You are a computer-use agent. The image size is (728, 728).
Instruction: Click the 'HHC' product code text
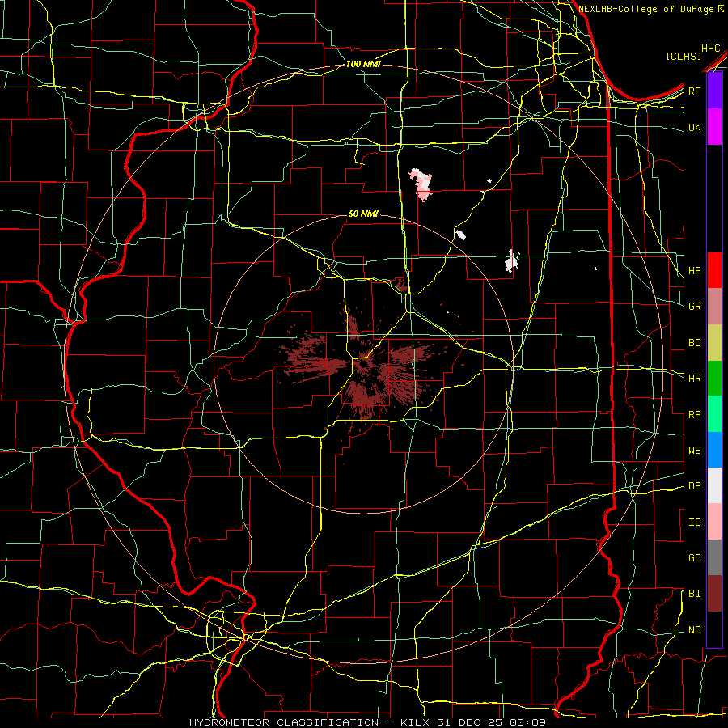710,49
